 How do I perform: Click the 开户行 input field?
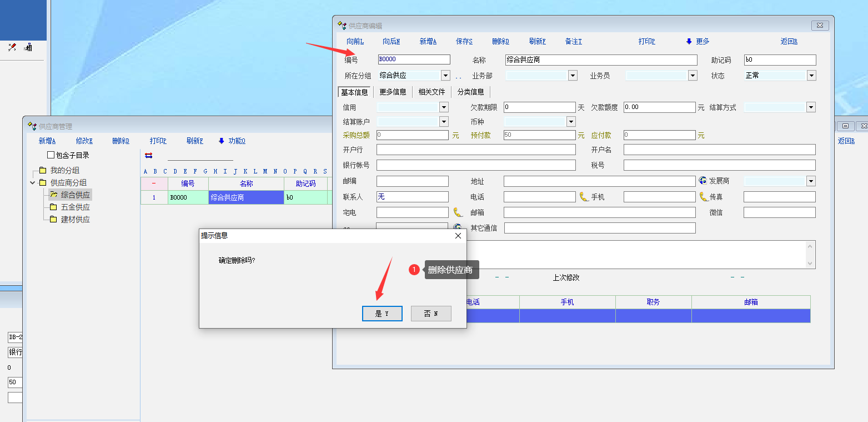(x=476, y=150)
